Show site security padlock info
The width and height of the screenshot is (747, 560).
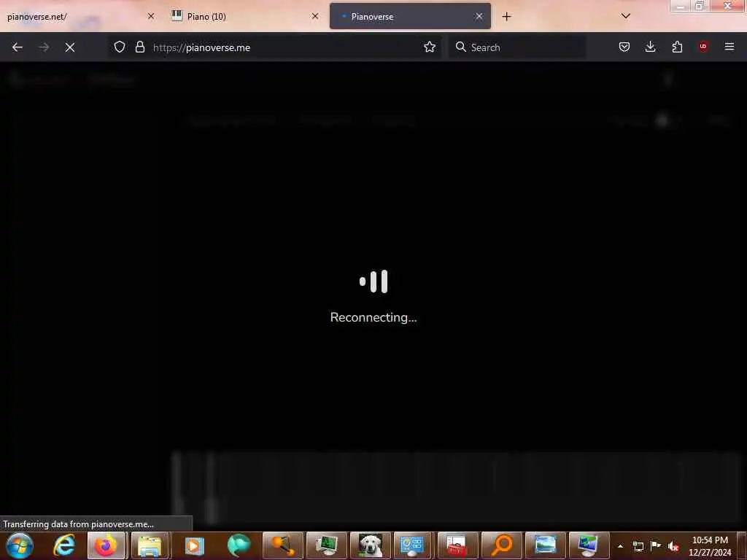tap(139, 47)
